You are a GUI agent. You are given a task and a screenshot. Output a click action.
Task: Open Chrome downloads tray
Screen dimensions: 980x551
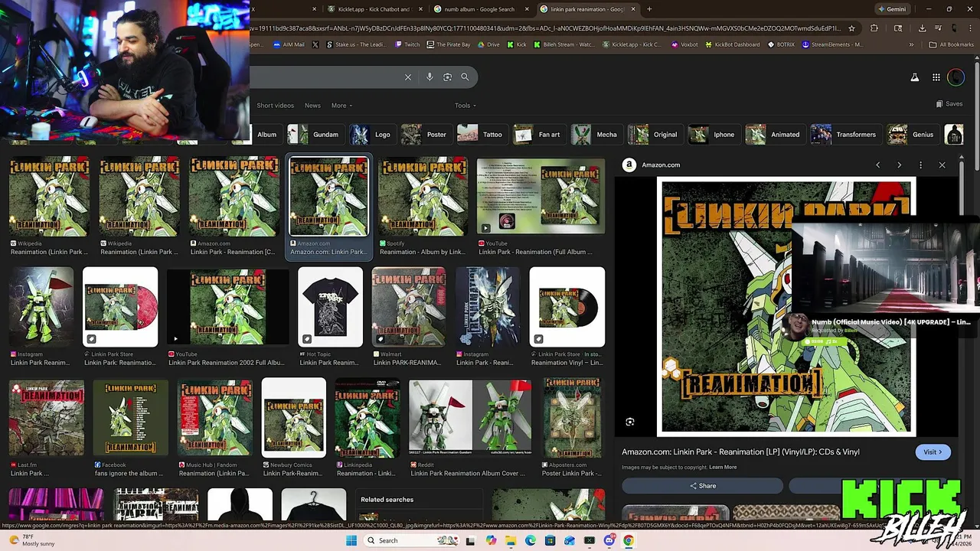(x=922, y=28)
